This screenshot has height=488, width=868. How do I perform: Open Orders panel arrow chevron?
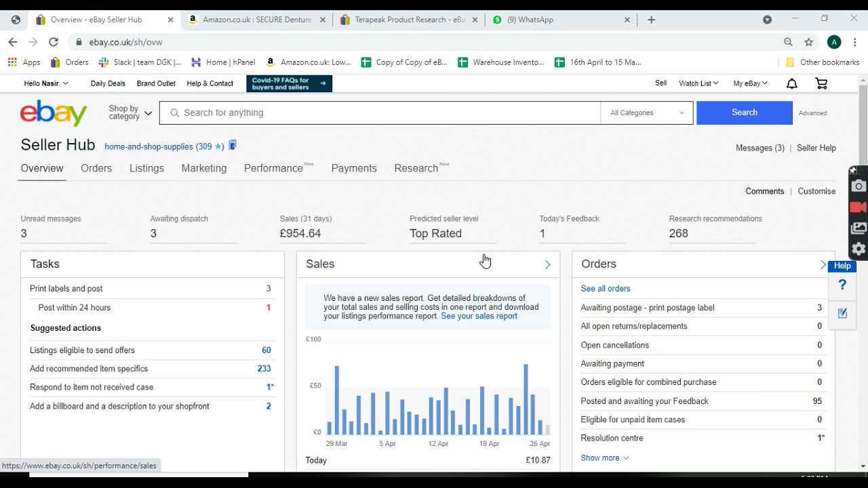(823, 264)
